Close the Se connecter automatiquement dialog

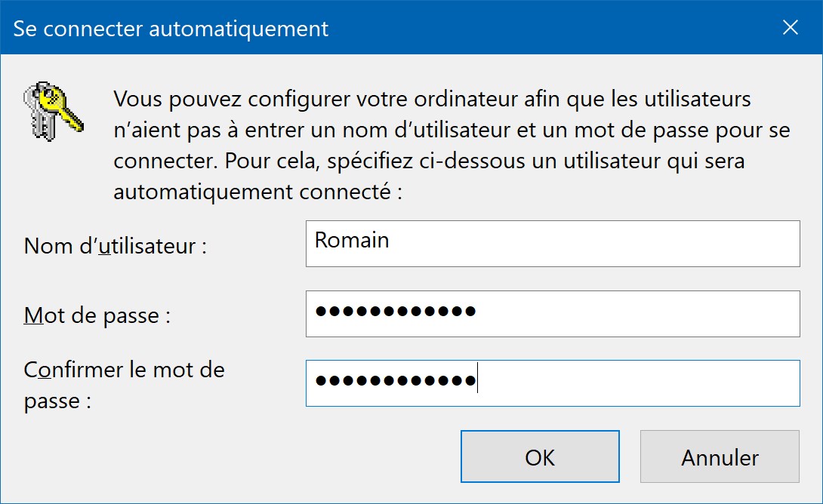790,27
